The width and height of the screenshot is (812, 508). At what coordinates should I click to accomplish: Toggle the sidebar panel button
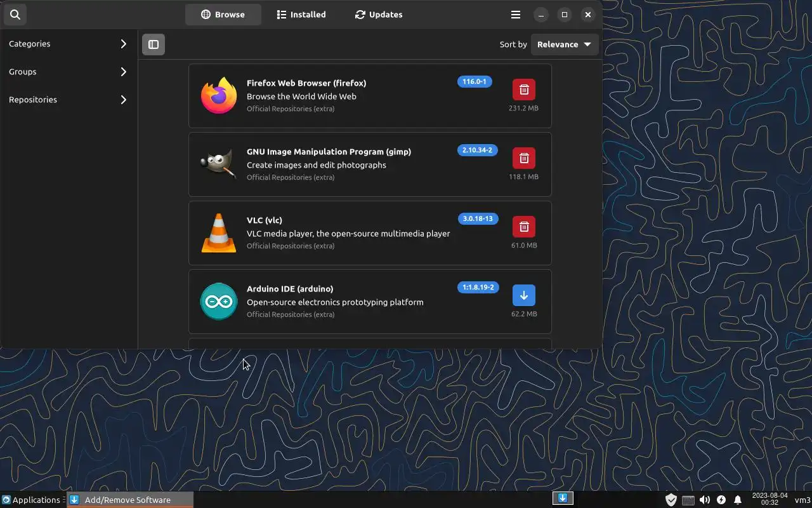[x=154, y=44]
